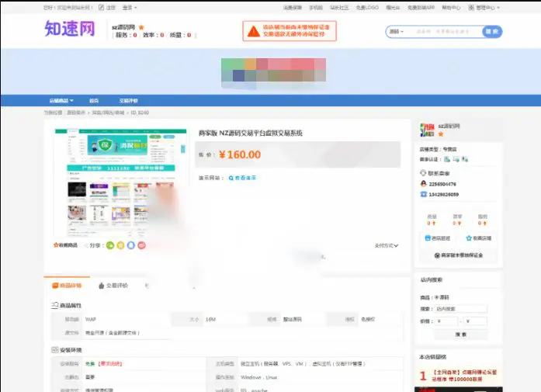The height and width of the screenshot is (392, 541).
Task: Expand the 店铺商品 navigation dropdown
Action: click(61, 100)
